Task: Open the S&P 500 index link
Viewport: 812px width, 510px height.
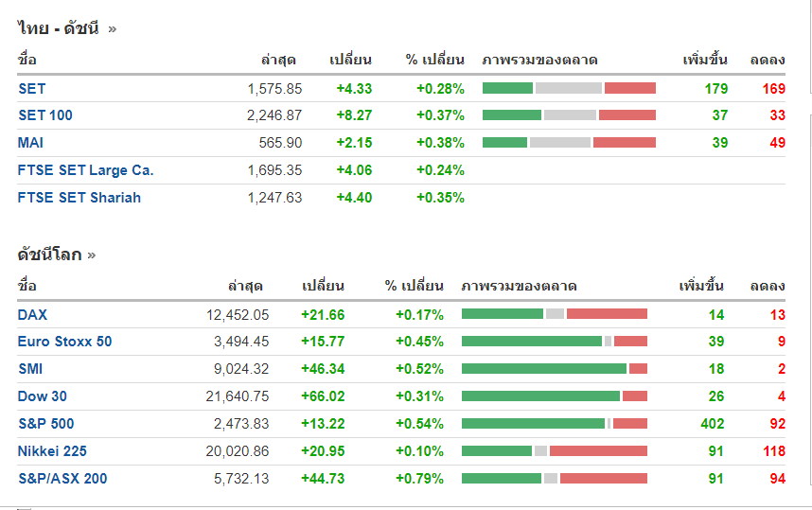Action: (45, 424)
